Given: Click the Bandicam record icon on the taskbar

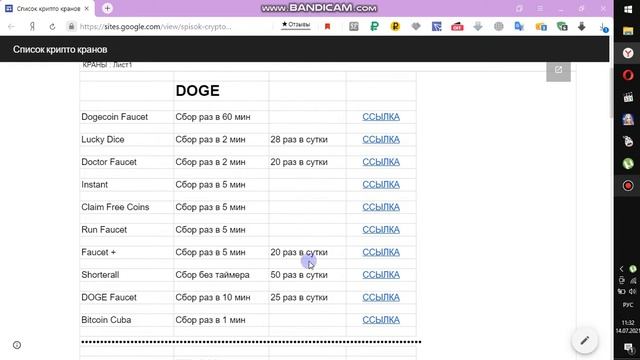Looking at the screenshot, I should point(628,186).
